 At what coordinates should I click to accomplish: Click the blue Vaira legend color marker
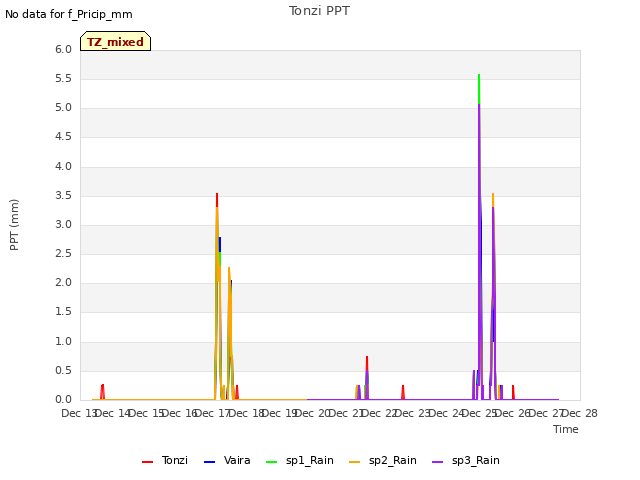209,462
